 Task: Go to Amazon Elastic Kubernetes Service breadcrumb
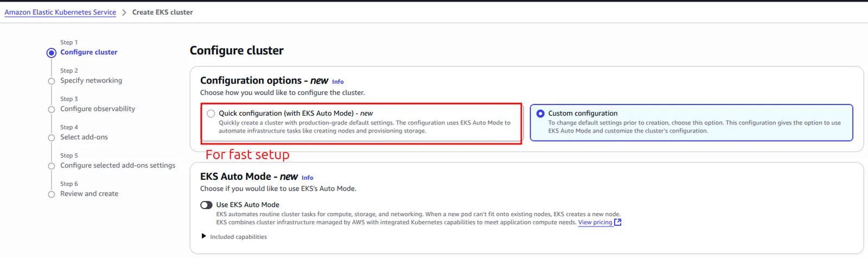click(60, 12)
